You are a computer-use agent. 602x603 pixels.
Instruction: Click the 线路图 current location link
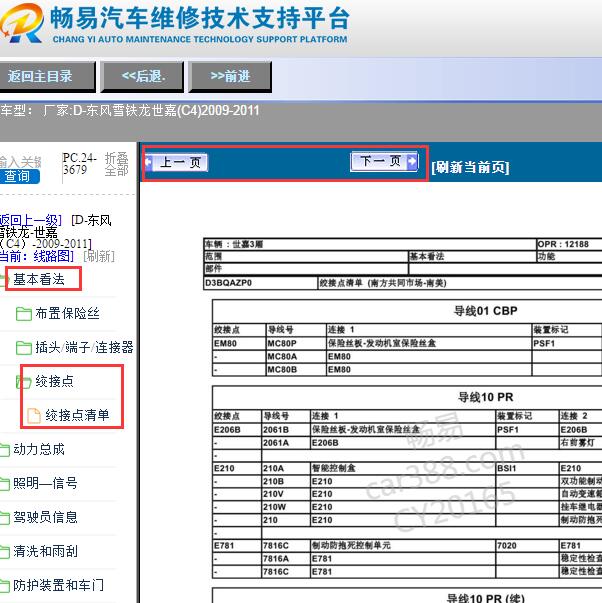pyautogui.click(x=53, y=256)
